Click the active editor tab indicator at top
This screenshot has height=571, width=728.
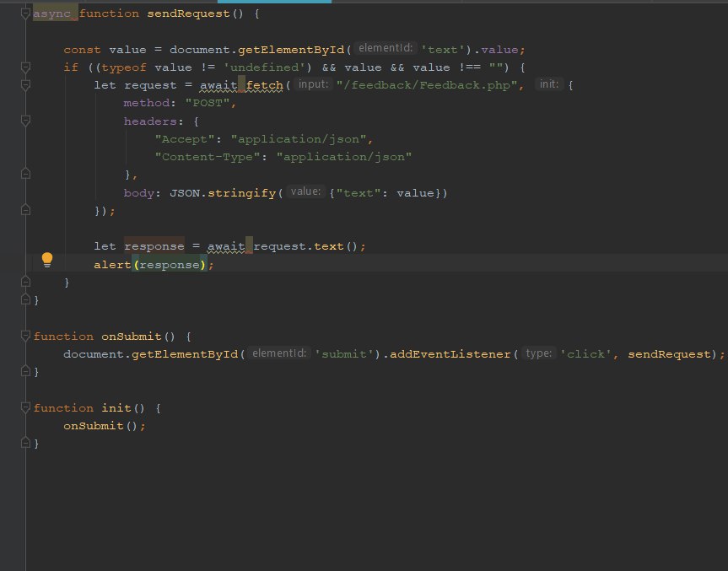[274, 2]
